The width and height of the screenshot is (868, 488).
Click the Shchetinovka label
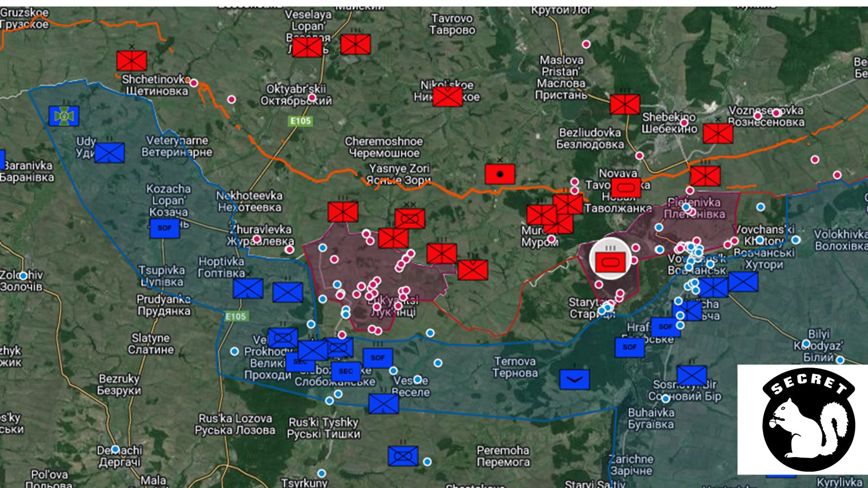156,85
